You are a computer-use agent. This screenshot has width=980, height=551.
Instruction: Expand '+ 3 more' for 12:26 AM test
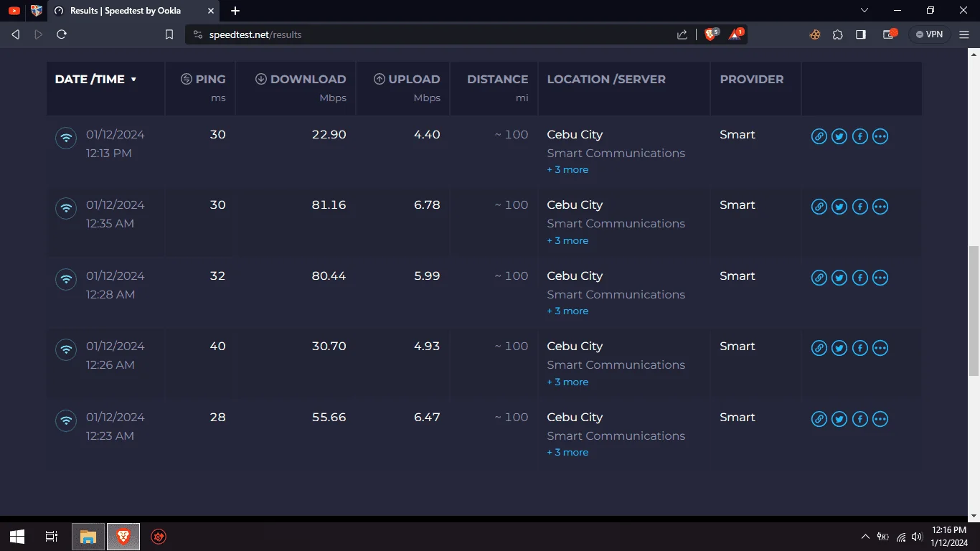click(567, 382)
